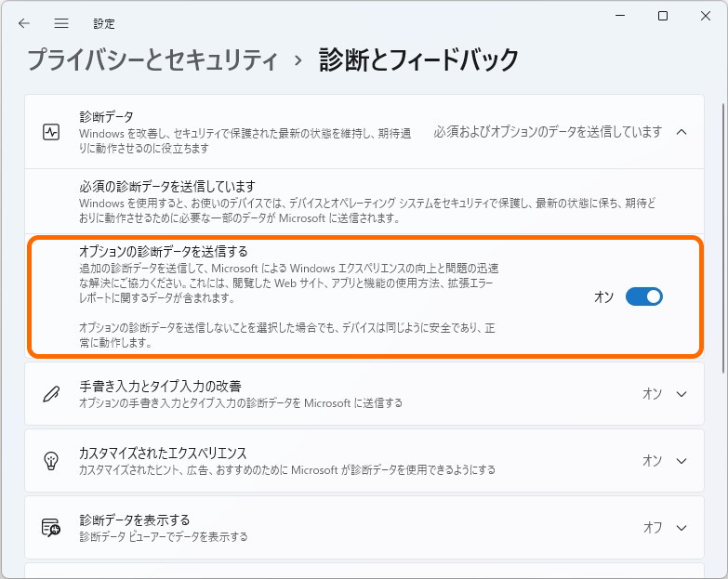Minimize the Settings window
The height and width of the screenshot is (579, 728).
[620, 16]
